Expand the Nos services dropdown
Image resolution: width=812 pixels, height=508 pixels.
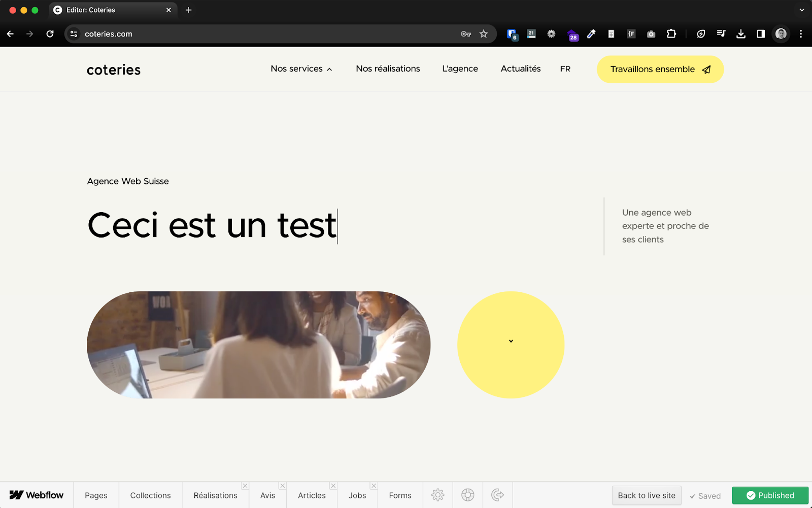(301, 69)
